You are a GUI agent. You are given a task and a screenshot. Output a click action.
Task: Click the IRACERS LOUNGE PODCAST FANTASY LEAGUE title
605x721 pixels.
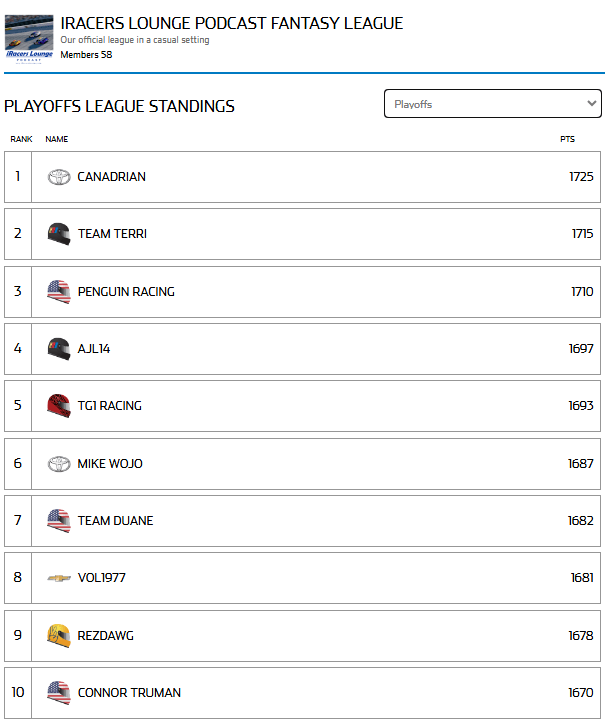click(x=232, y=23)
